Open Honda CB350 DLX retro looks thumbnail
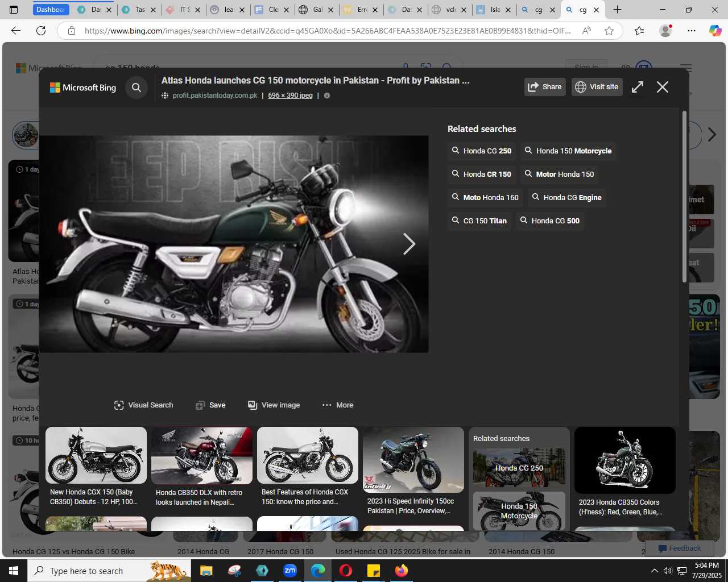 click(202, 456)
